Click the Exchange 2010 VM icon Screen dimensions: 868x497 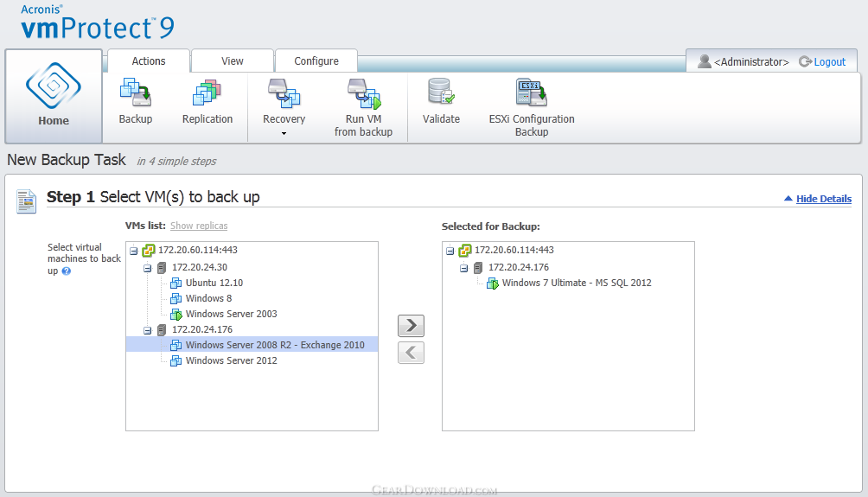coord(176,346)
